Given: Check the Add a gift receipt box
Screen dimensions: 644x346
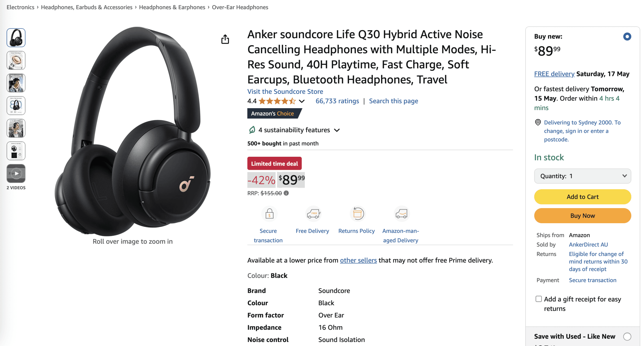Looking at the screenshot, I should coord(538,299).
